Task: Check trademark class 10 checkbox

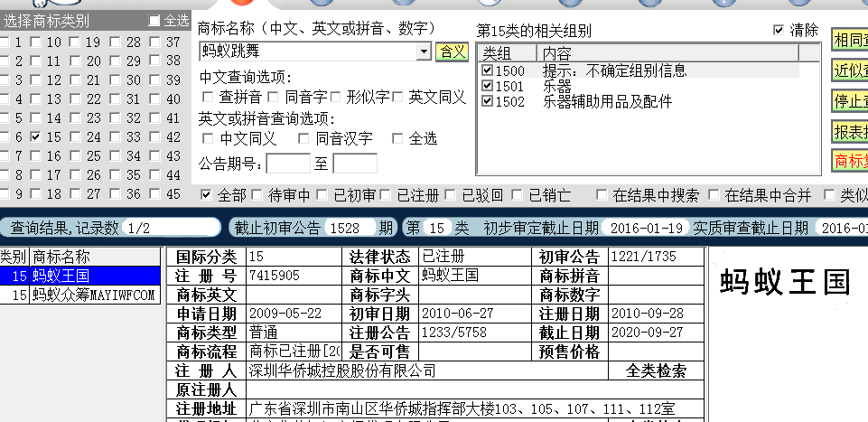Action: point(36,42)
